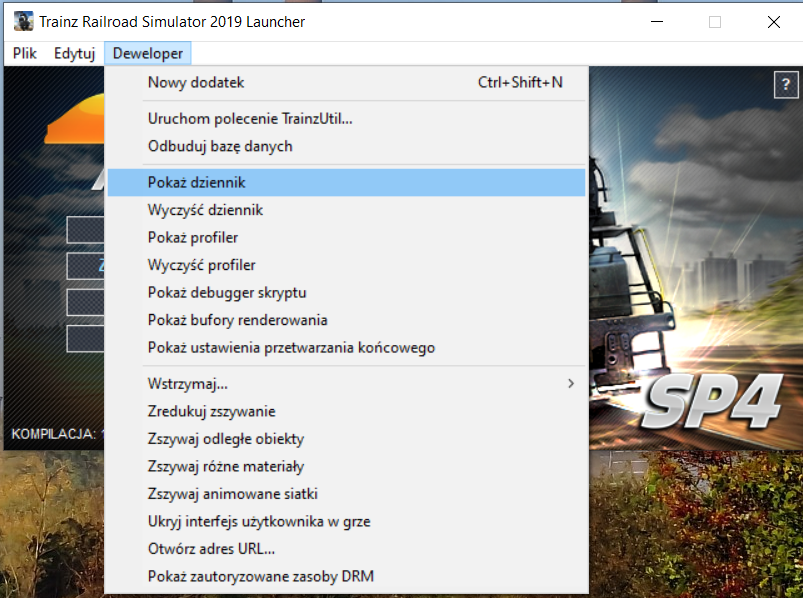
Task: Select Pokaż dziennik menu item
Action: coord(197,183)
